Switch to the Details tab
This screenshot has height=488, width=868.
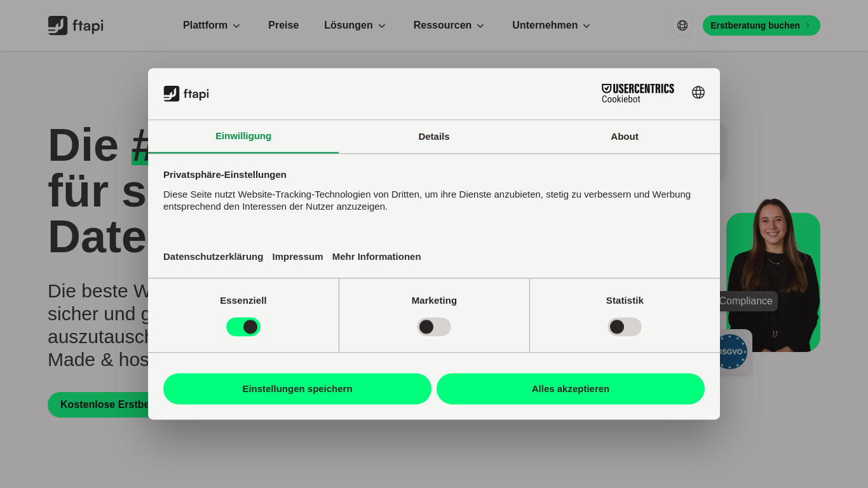pos(434,137)
